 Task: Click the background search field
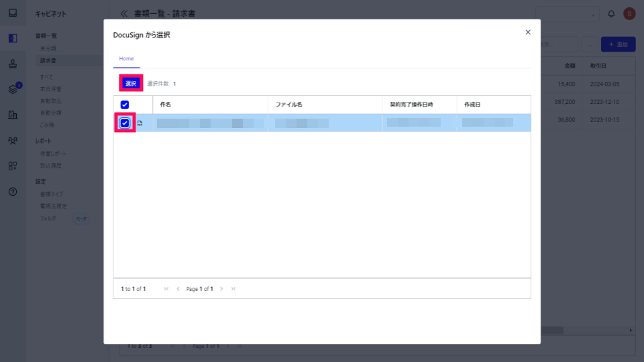point(559,44)
